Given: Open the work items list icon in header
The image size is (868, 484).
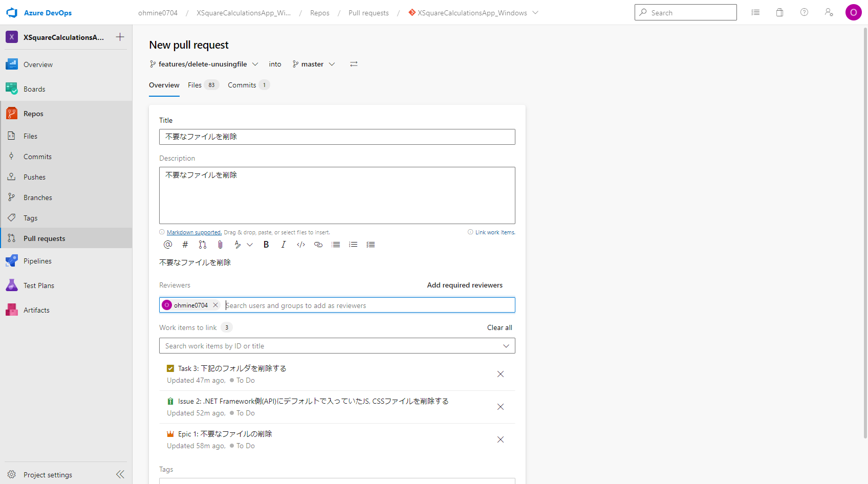Looking at the screenshot, I should pos(755,12).
